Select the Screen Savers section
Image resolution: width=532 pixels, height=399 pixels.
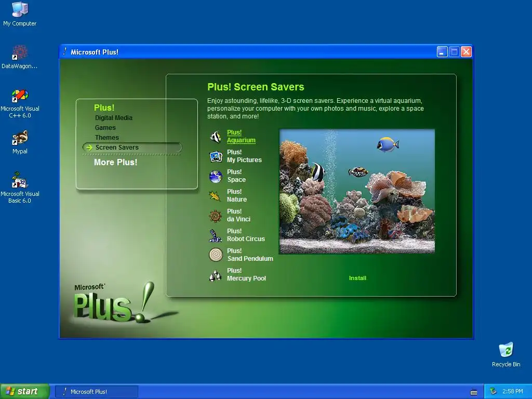(x=132, y=147)
